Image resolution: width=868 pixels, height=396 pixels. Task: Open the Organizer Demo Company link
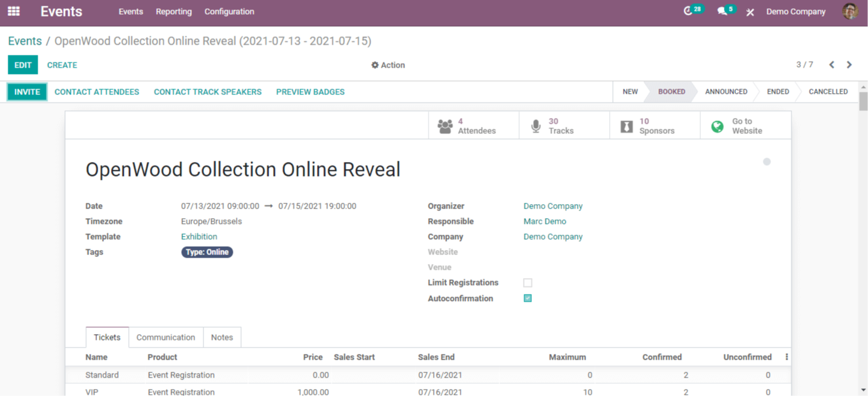point(553,206)
